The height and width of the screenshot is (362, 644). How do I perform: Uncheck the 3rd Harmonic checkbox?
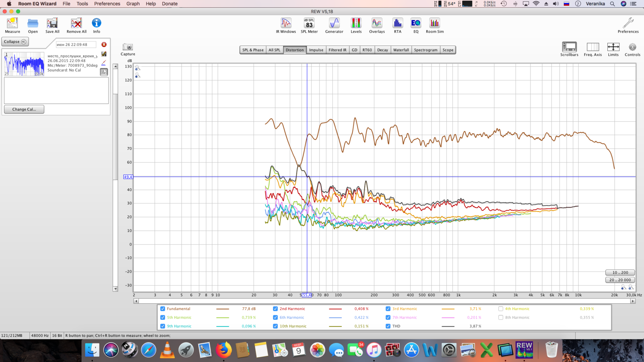(388, 309)
